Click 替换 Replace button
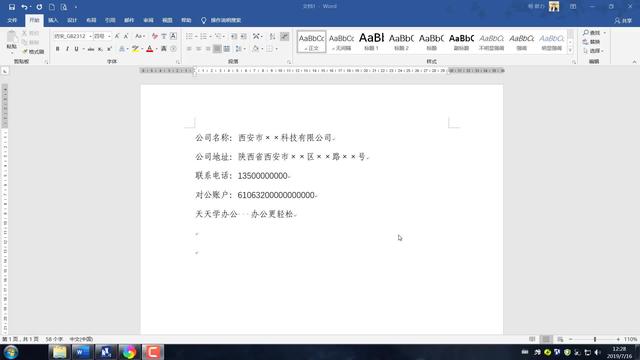Image resolution: width=640 pixels, height=360 pixels. (591, 42)
